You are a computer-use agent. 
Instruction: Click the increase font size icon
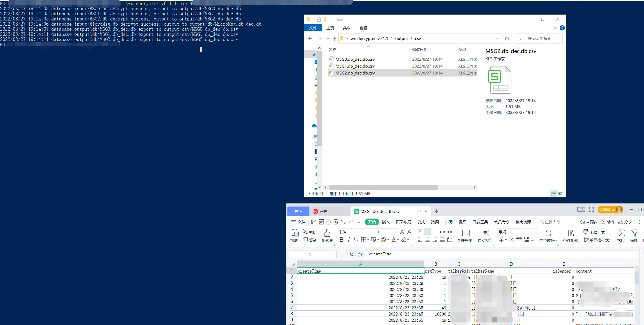pos(402,232)
